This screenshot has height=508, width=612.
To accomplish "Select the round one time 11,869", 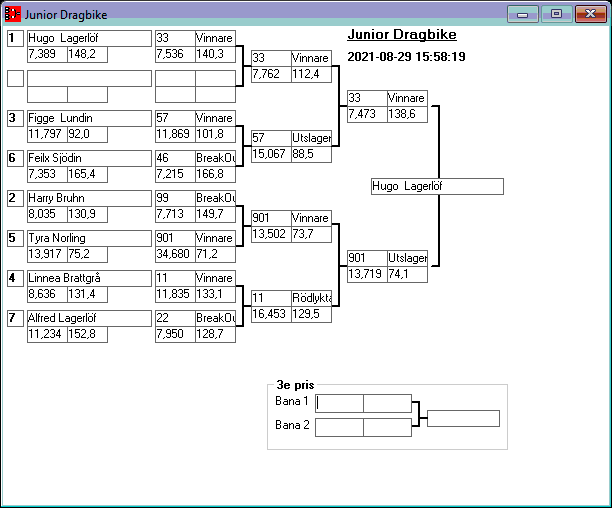I will pos(175,134).
